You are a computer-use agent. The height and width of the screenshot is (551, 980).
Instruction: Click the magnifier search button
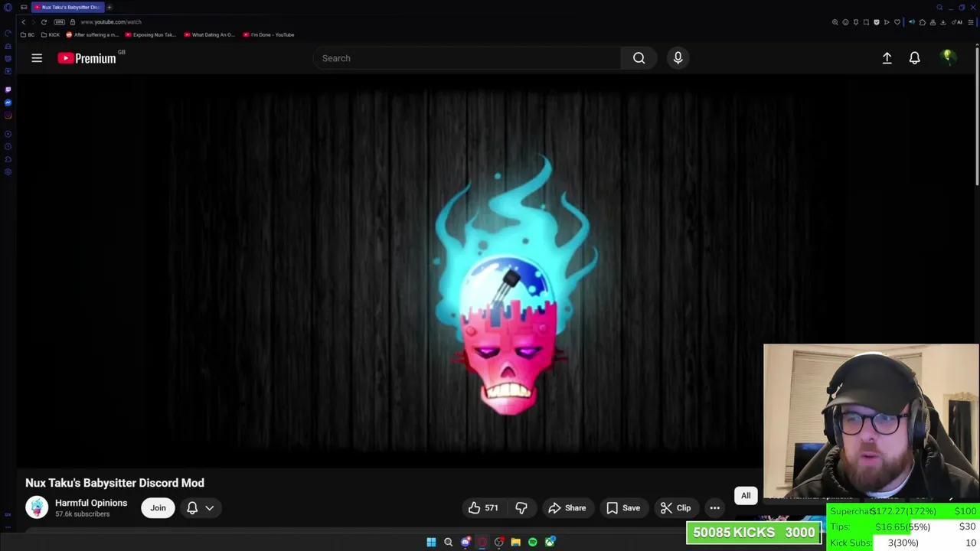(x=639, y=58)
